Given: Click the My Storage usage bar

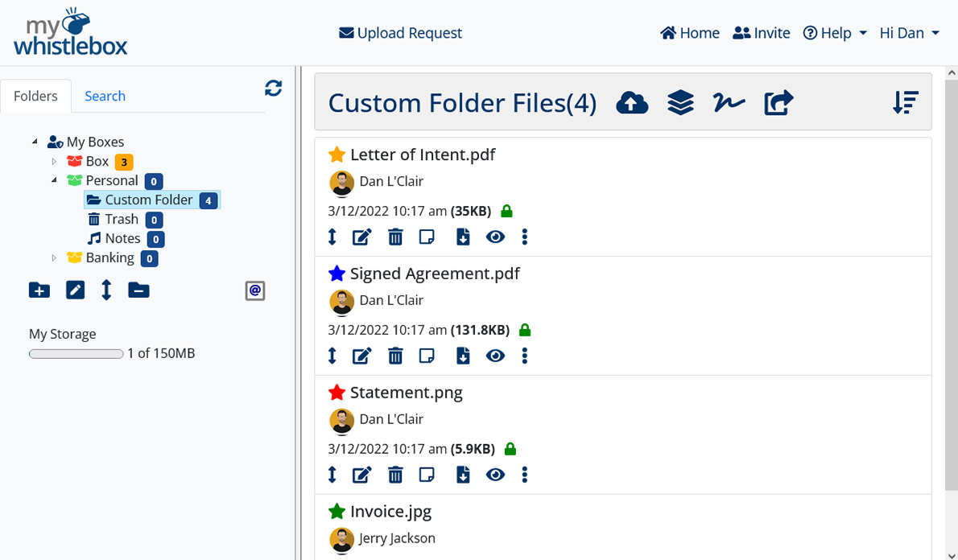Looking at the screenshot, I should pos(76,354).
